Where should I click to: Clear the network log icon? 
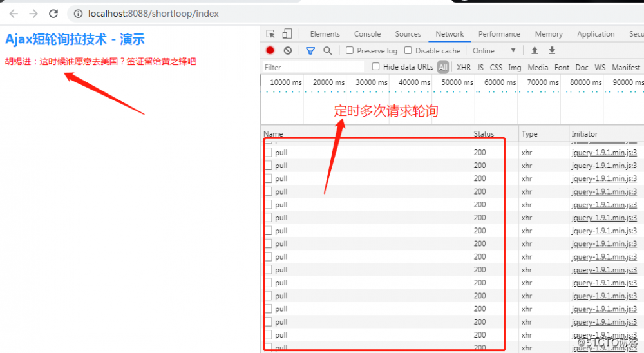pyautogui.click(x=287, y=50)
